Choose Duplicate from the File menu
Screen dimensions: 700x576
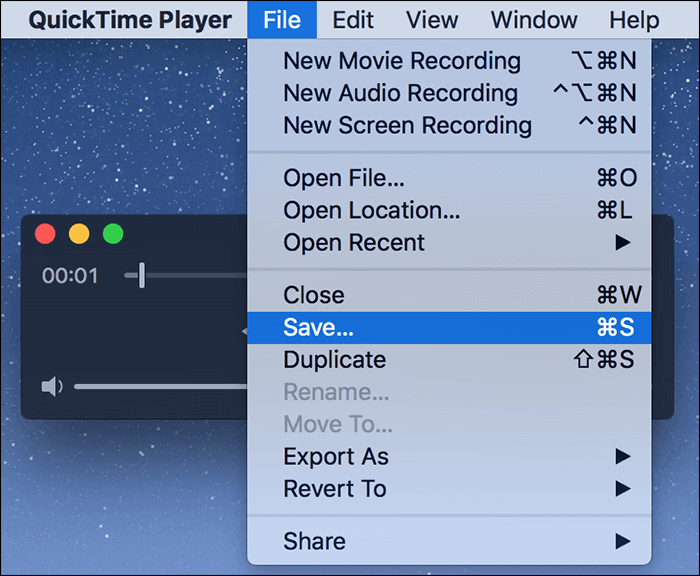coord(449,359)
